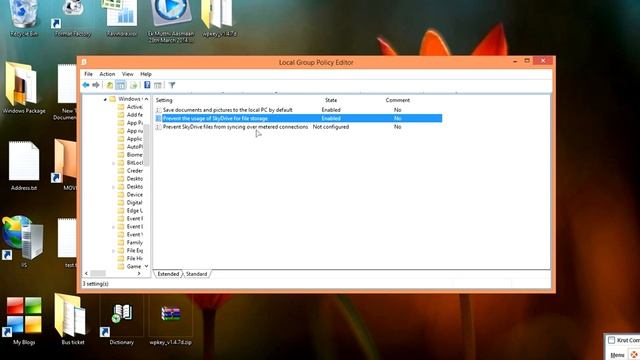Image resolution: width=640 pixels, height=360 pixels.
Task: Toggle Show/Hide Action Pane toolbar icon
Action: tap(158, 85)
